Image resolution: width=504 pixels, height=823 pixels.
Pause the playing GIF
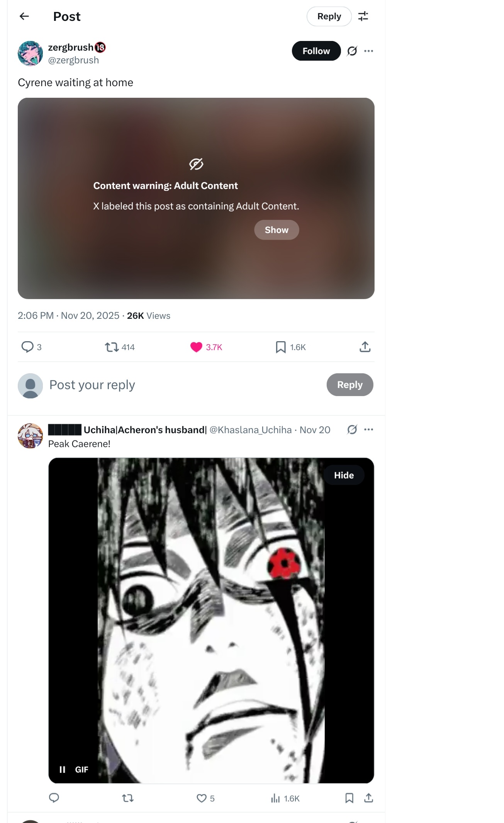[x=62, y=769]
